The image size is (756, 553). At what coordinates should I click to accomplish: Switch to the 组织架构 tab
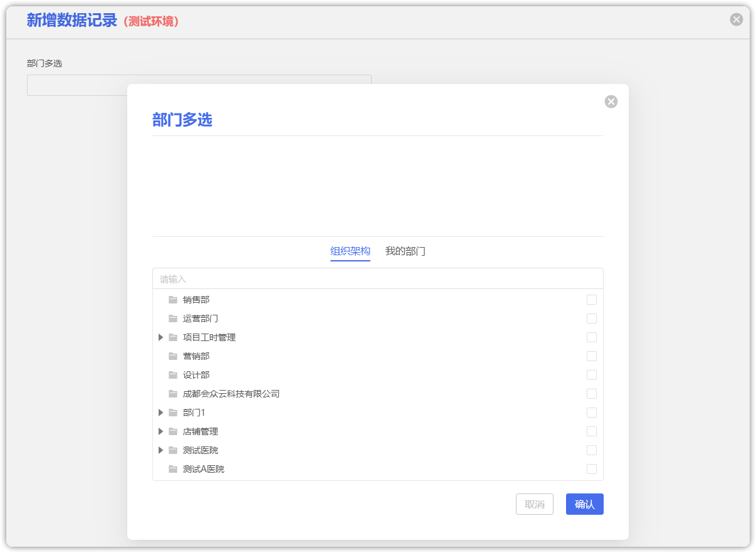pos(350,251)
